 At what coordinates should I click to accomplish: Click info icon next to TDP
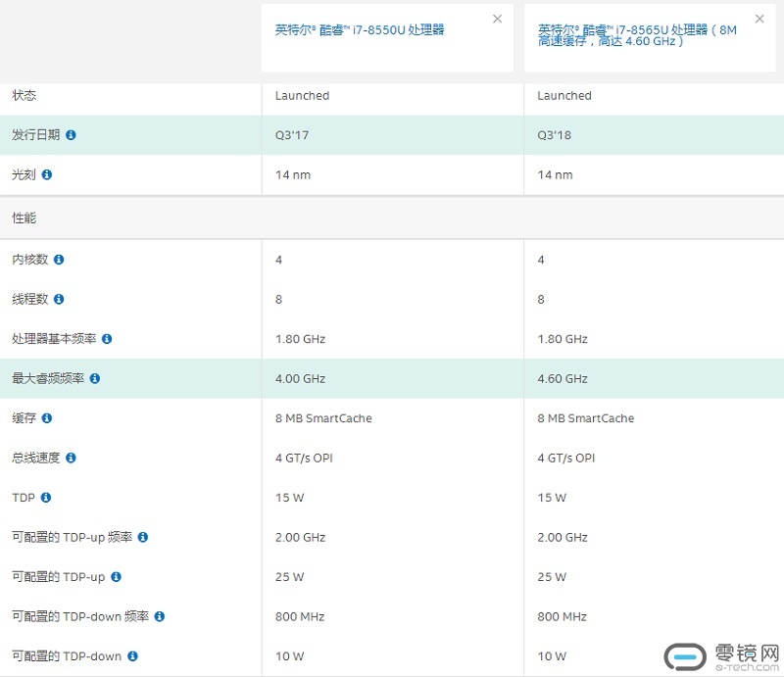coord(46,498)
